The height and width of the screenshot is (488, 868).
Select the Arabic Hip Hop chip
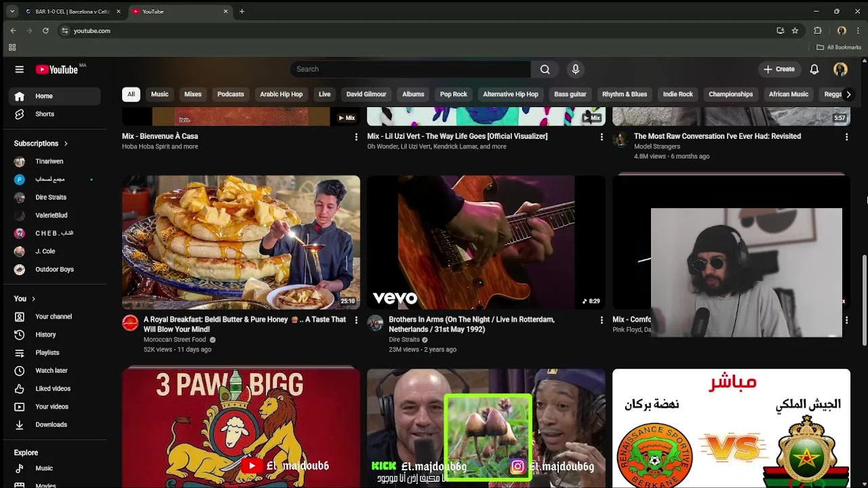pos(281,94)
